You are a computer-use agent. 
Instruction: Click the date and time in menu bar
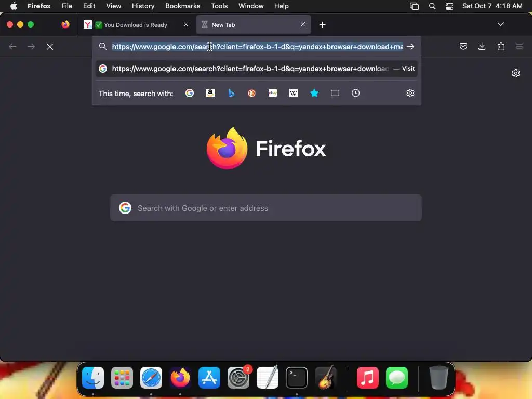click(493, 6)
